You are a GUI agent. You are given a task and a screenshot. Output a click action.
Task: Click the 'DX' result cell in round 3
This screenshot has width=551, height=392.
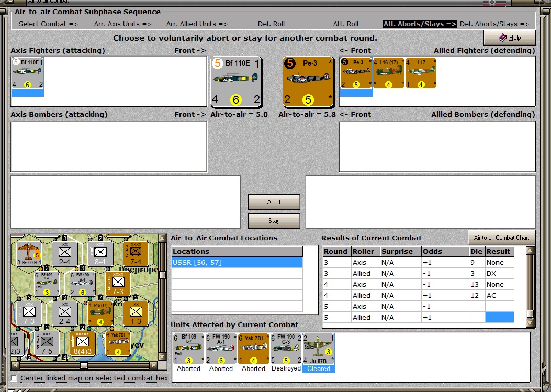[500, 274]
